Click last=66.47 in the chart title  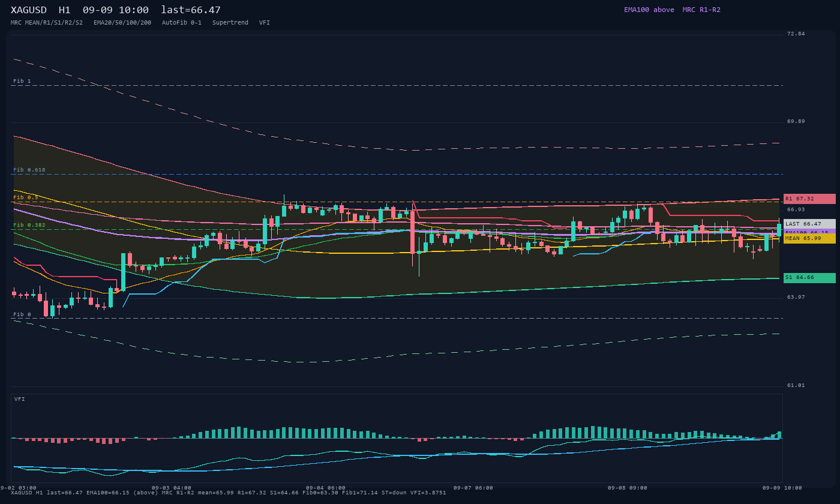point(191,10)
